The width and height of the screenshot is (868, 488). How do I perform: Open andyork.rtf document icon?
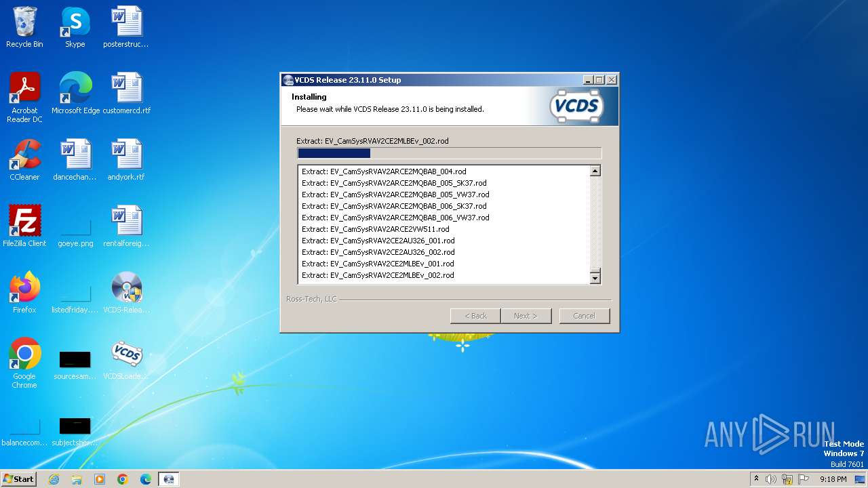(126, 160)
